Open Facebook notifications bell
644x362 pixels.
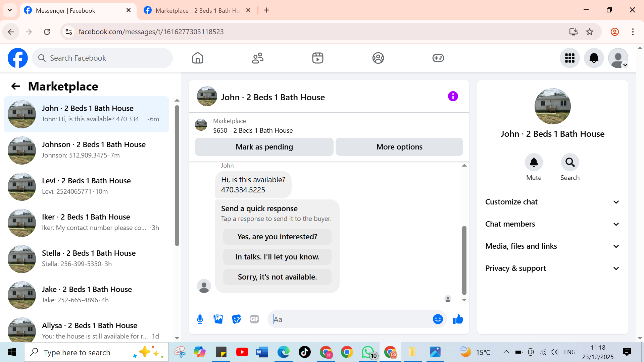pos(594,58)
